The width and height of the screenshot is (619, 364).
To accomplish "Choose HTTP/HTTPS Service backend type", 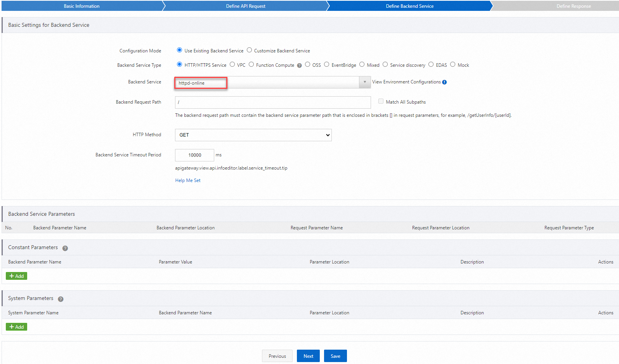I will tap(179, 64).
